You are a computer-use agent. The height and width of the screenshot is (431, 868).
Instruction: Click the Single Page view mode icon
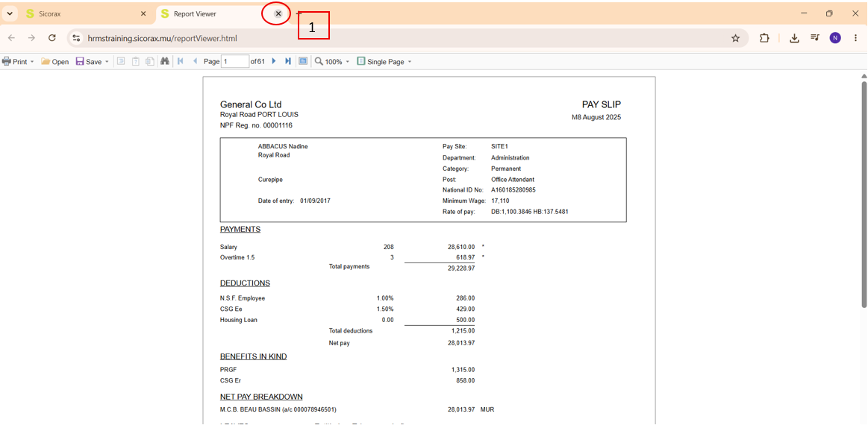point(361,61)
